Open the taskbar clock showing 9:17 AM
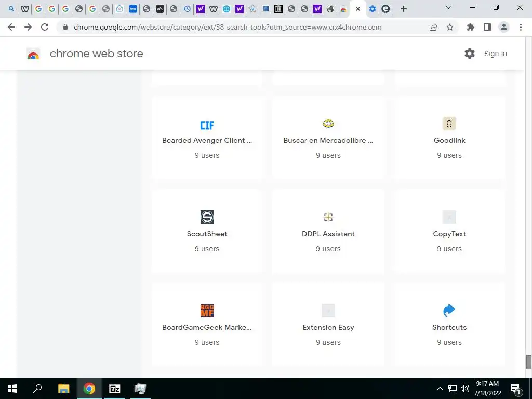 487,389
